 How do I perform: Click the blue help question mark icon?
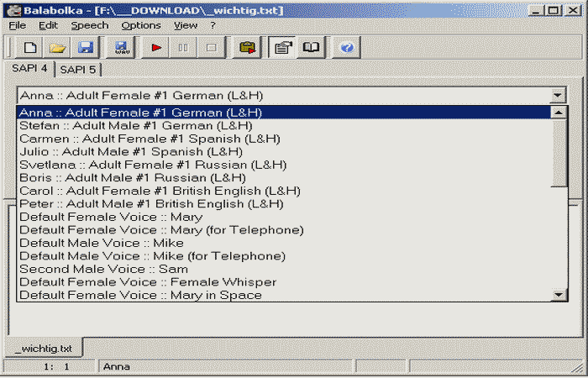(346, 48)
